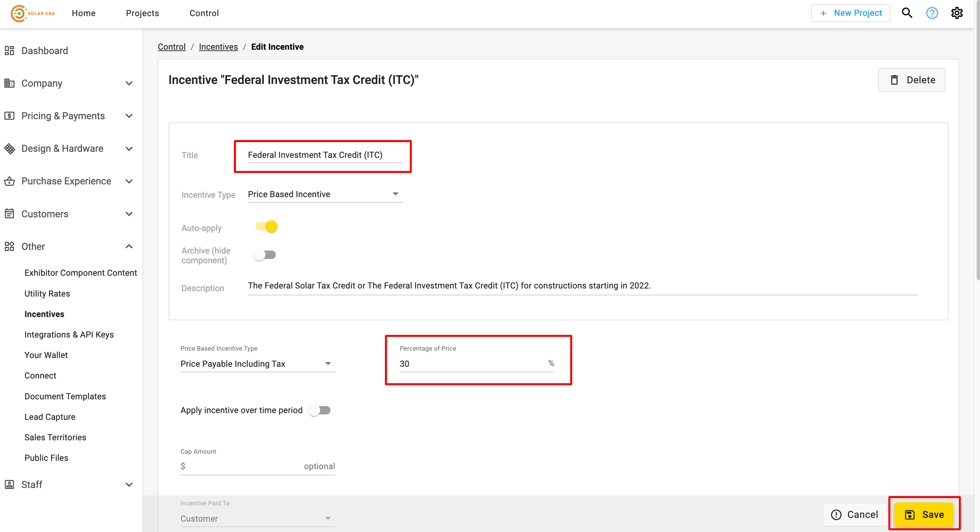This screenshot has width=980, height=532.
Task: Open the Incentive Paid To dropdown
Action: coord(257,519)
